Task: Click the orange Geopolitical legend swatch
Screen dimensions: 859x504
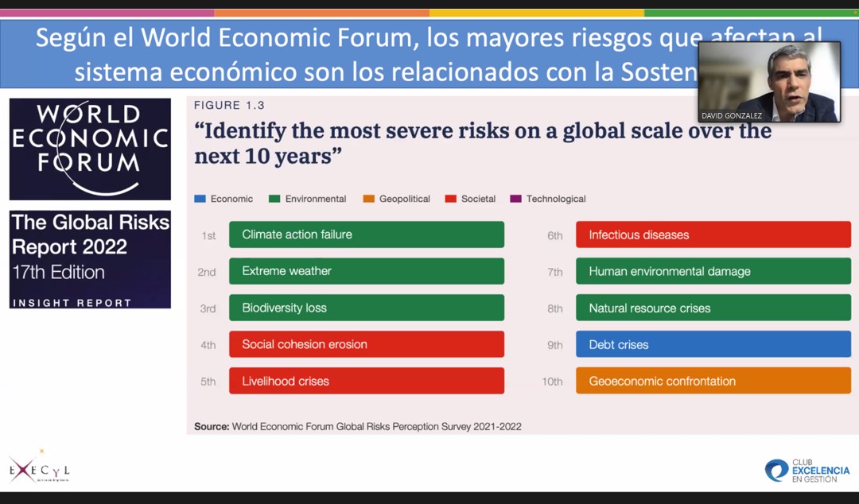Action: coord(369,199)
